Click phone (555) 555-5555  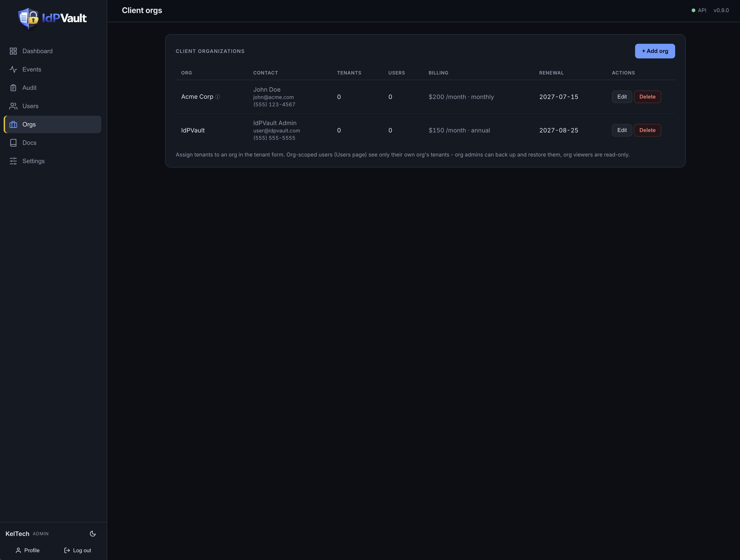pos(274,138)
